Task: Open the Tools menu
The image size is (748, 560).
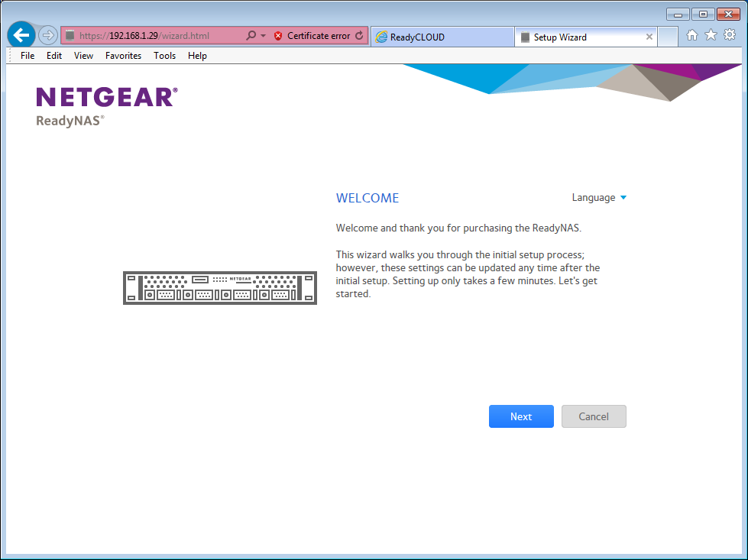Action: 164,55
